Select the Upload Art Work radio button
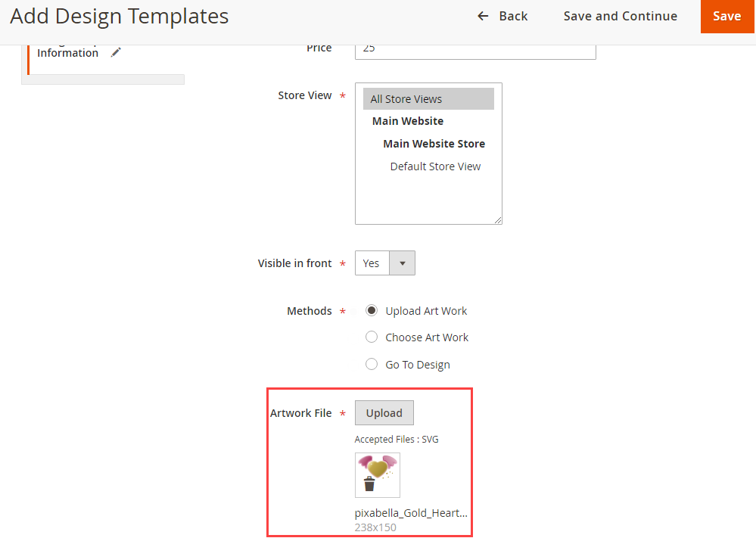 tap(372, 311)
